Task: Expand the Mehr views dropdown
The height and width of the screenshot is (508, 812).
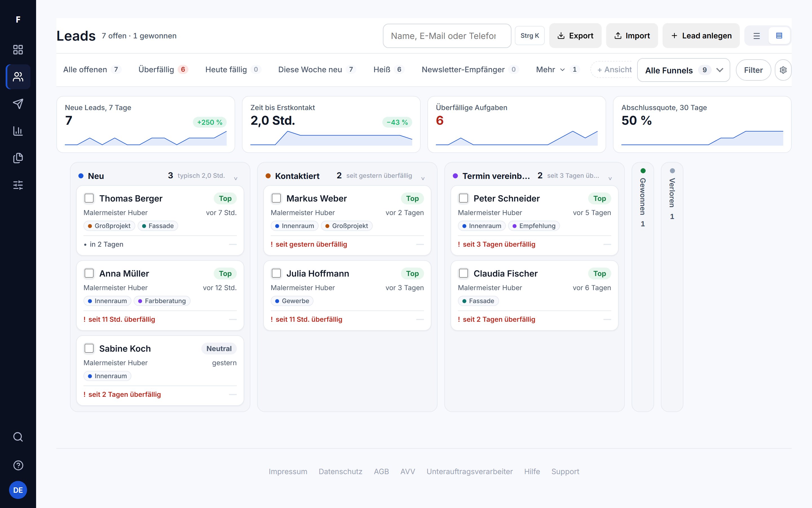Action: 557,69
